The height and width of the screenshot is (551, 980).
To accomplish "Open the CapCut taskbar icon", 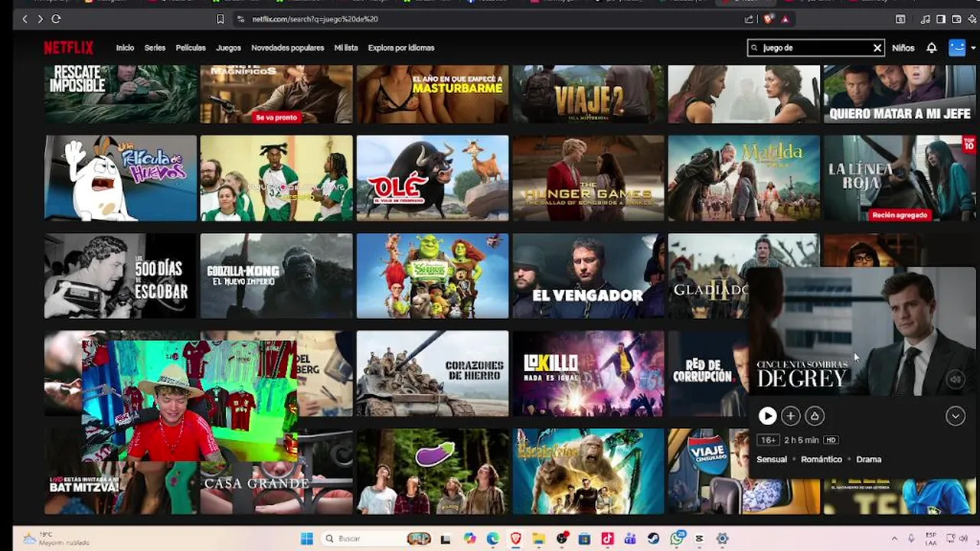I will [699, 539].
